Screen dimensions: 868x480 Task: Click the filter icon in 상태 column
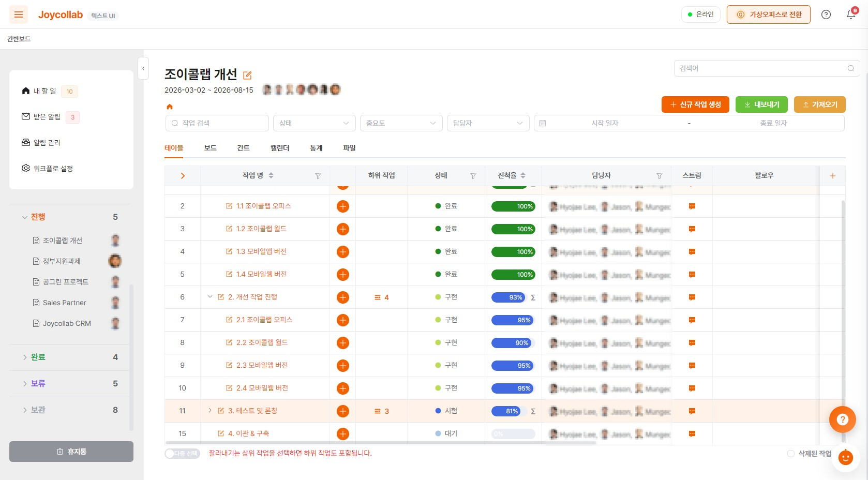[x=473, y=176]
